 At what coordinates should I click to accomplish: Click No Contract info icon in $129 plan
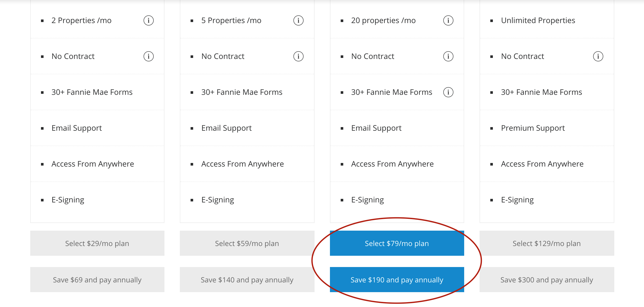(598, 56)
